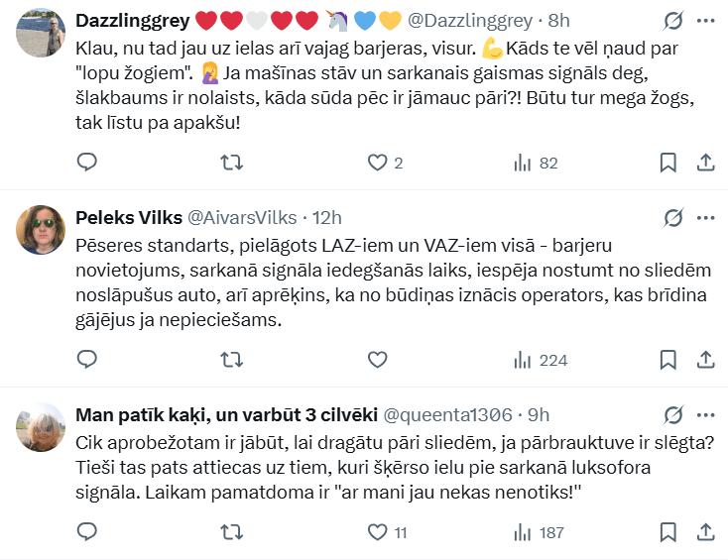Like Dazzlinggrey's tweet with 2 likes

[377, 163]
